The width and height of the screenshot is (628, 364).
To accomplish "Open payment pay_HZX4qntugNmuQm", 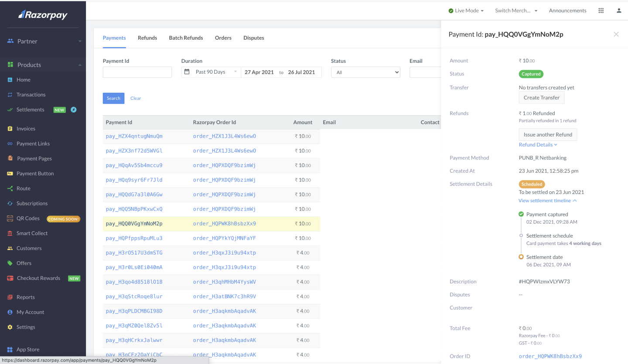I will click(134, 136).
